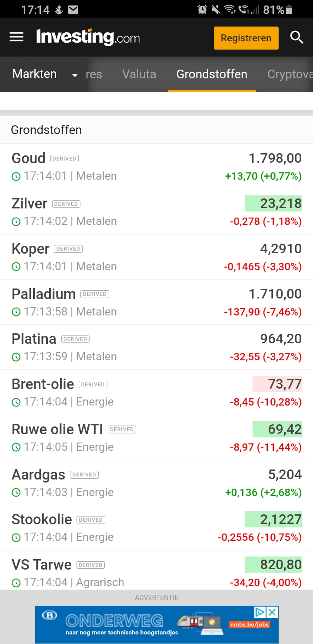Open the Cryptovaluta tab

290,74
